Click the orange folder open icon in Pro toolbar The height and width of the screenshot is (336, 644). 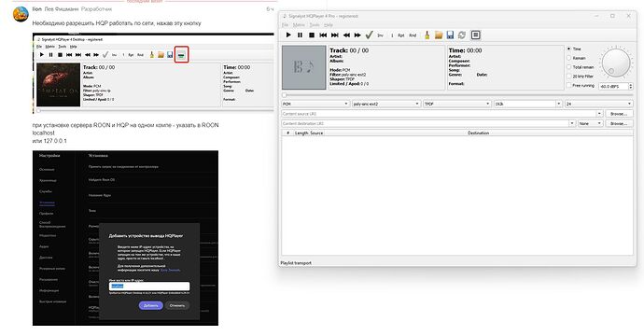click(439, 35)
